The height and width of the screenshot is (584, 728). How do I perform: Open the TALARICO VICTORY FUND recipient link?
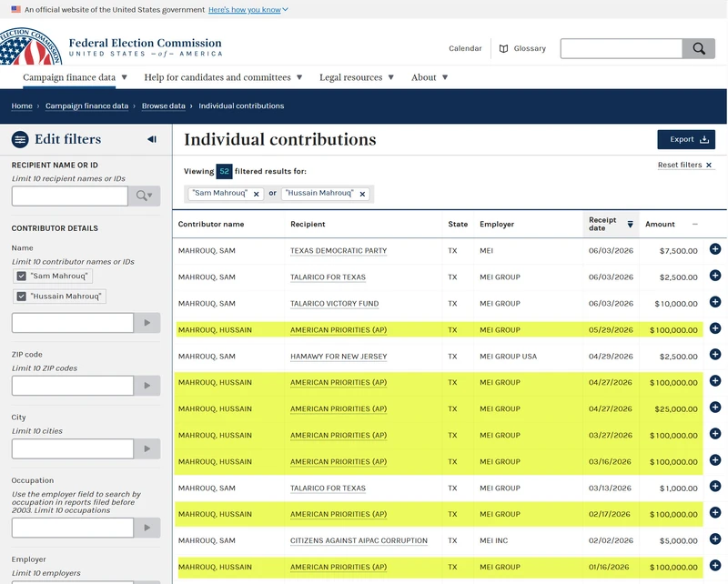click(x=335, y=304)
